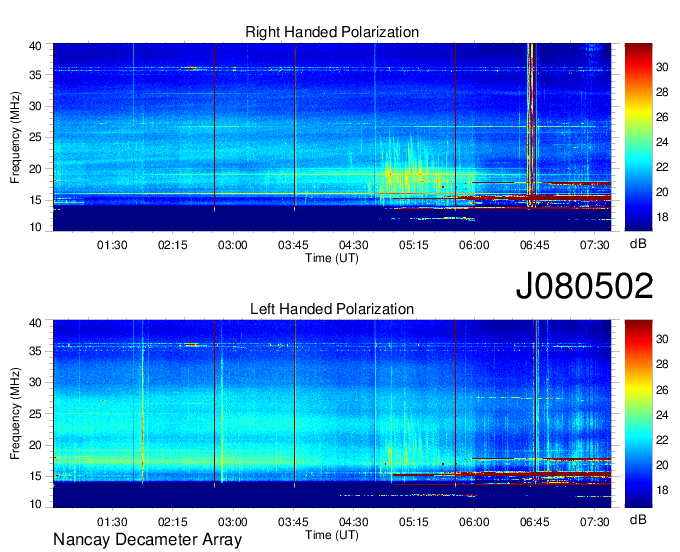This screenshot has width=680, height=552.
Task: Click "Time (UT)" label under right-handed plot
Action: (x=332, y=258)
